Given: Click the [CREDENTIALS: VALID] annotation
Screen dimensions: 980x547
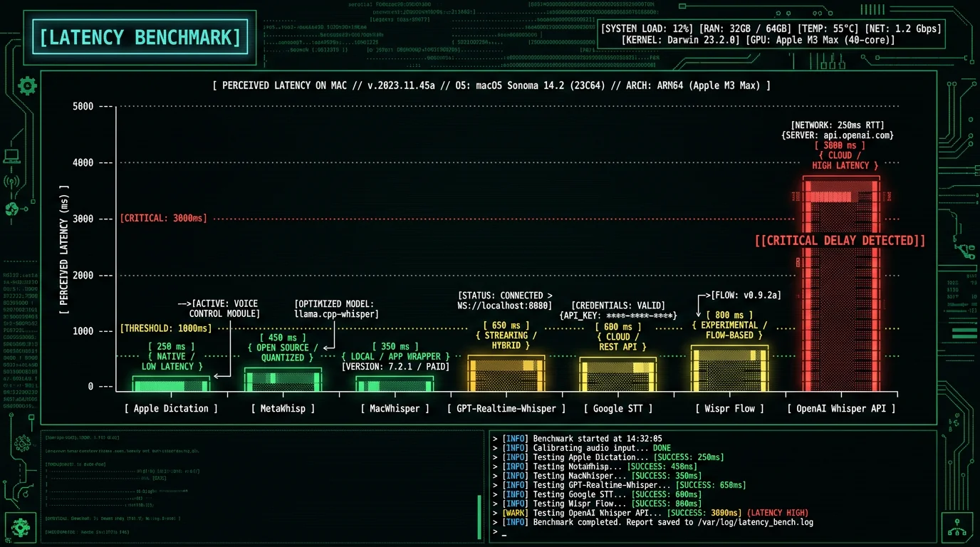Looking at the screenshot, I should coord(618,306).
